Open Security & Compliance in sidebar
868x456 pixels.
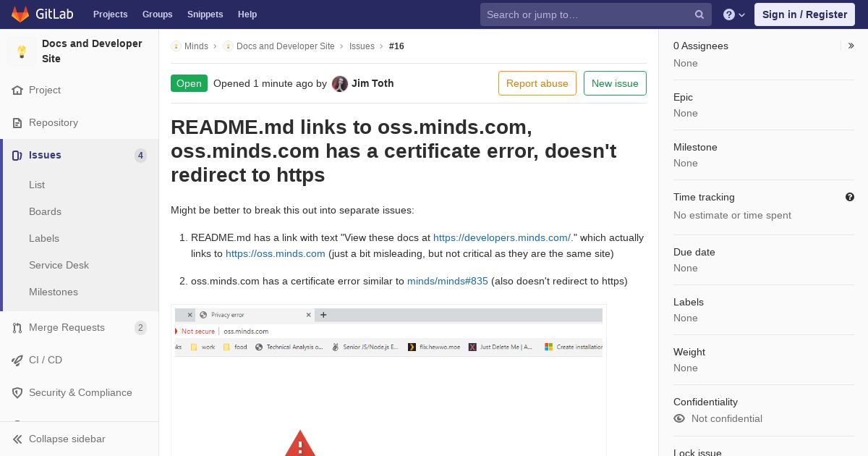click(x=80, y=393)
